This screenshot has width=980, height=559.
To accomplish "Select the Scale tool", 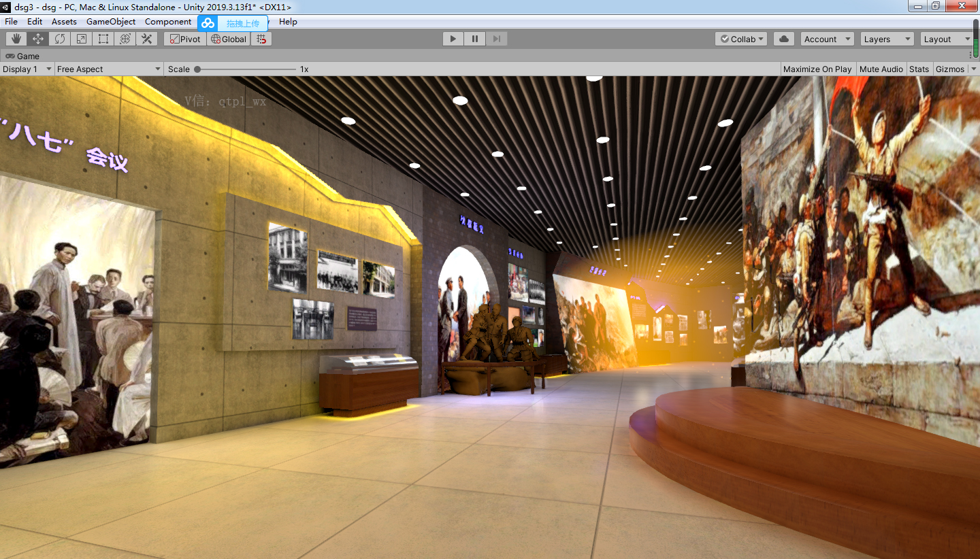I will tap(82, 39).
